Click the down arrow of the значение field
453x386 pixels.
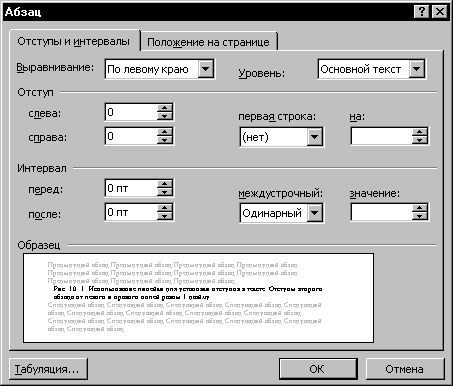click(x=420, y=216)
